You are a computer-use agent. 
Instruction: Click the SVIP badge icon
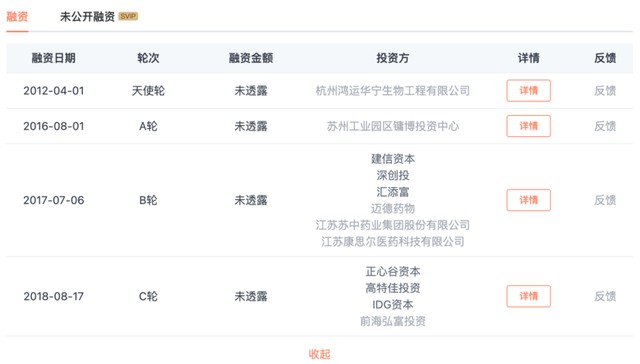(x=128, y=16)
